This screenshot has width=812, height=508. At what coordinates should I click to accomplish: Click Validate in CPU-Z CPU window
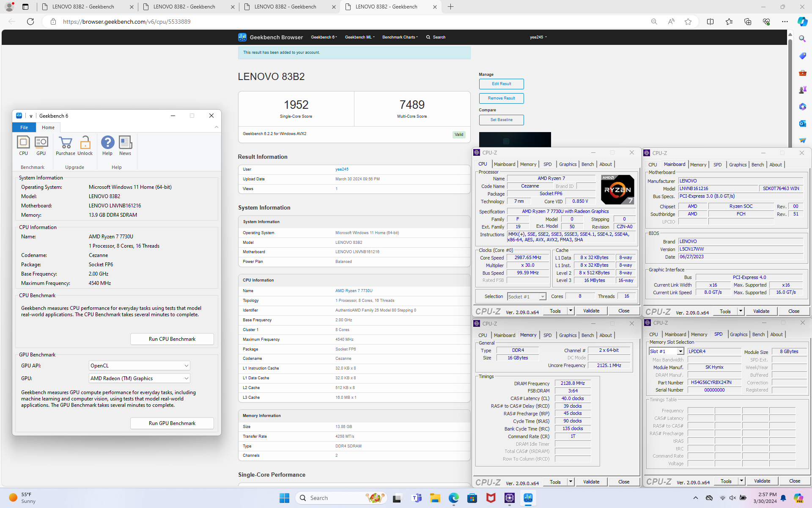click(x=591, y=311)
